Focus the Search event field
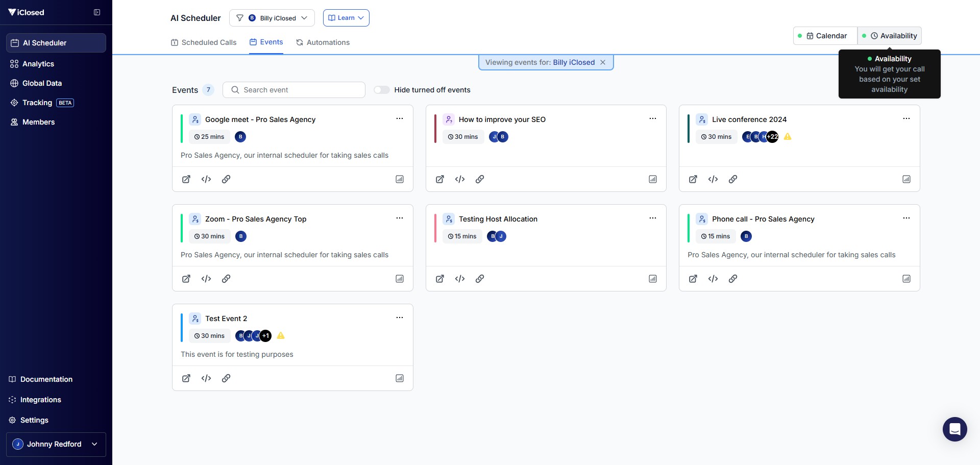 [294, 90]
